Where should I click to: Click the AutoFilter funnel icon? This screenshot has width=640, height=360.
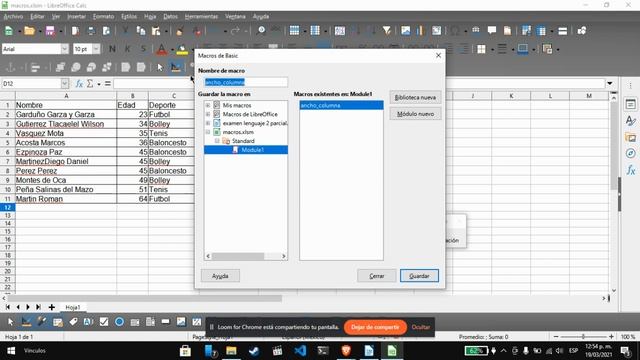pos(387,31)
